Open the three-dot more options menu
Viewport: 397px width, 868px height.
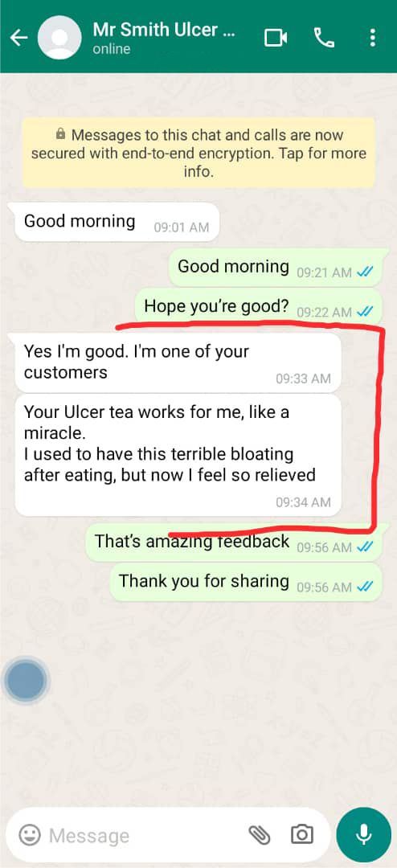373,38
